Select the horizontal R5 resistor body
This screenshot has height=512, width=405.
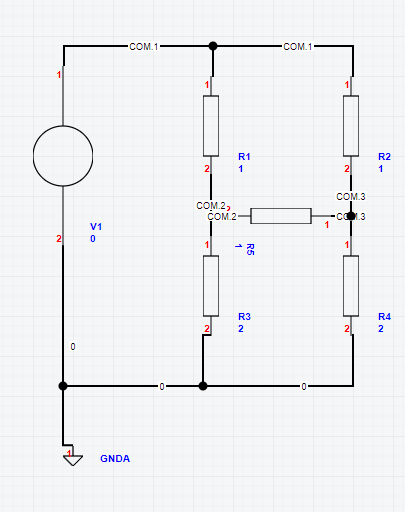click(281, 216)
